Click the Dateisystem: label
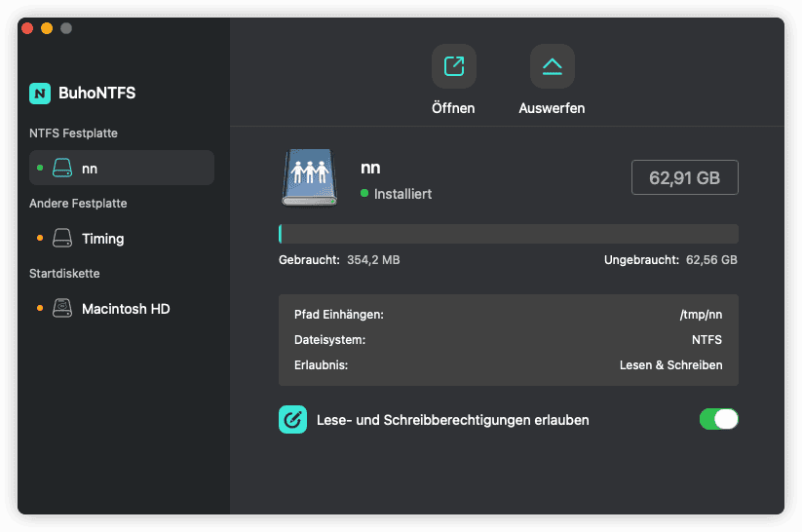Screen dimensions: 802x532 (330, 340)
